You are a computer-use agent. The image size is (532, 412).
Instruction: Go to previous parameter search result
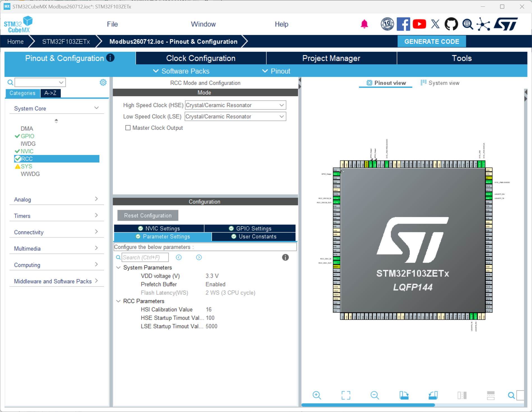(179, 257)
